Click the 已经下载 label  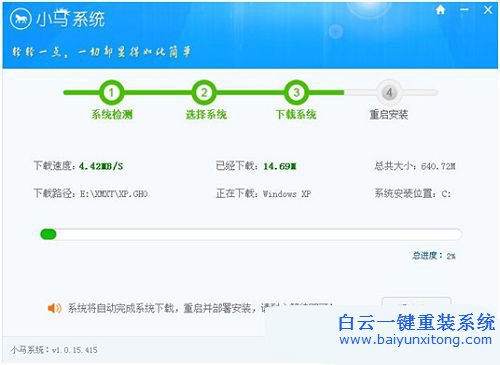click(x=237, y=166)
